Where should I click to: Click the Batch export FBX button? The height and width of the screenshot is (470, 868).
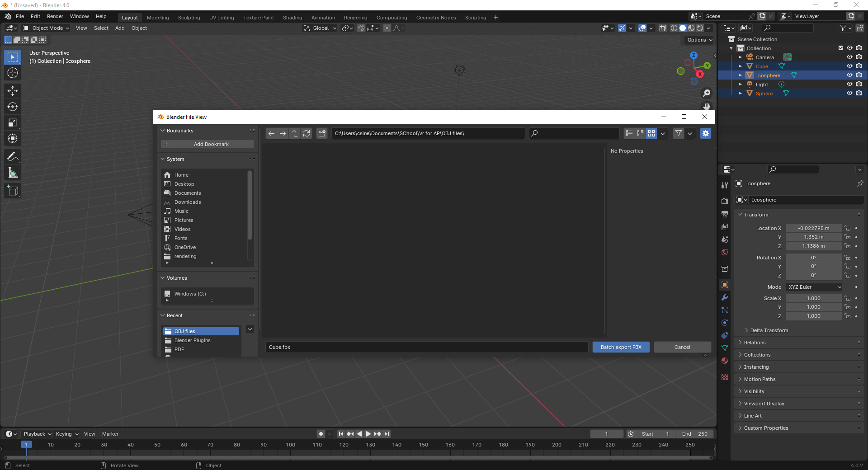coord(621,347)
